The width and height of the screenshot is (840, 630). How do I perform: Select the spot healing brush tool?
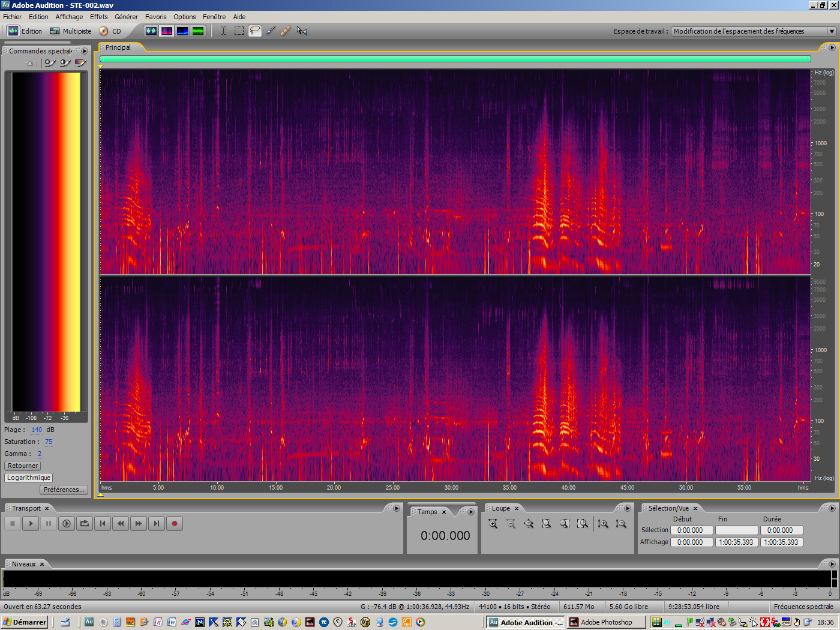[286, 31]
